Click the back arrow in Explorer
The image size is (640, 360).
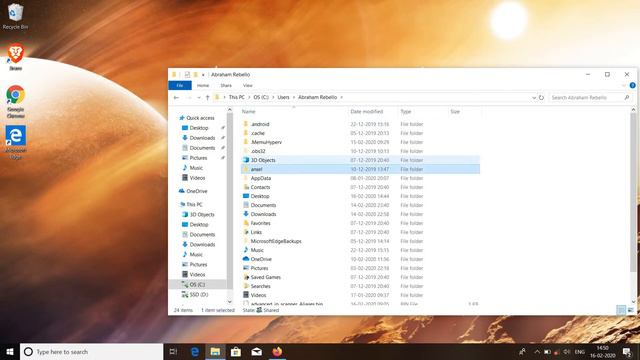176,98
